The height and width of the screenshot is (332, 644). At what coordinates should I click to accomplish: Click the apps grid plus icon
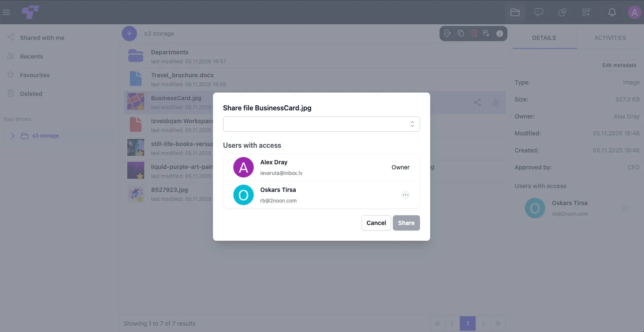[x=586, y=12]
